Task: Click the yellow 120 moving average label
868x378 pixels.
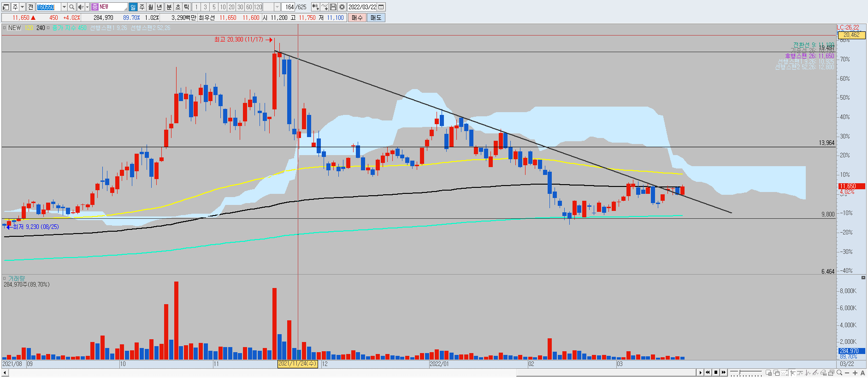Action: [x=29, y=28]
